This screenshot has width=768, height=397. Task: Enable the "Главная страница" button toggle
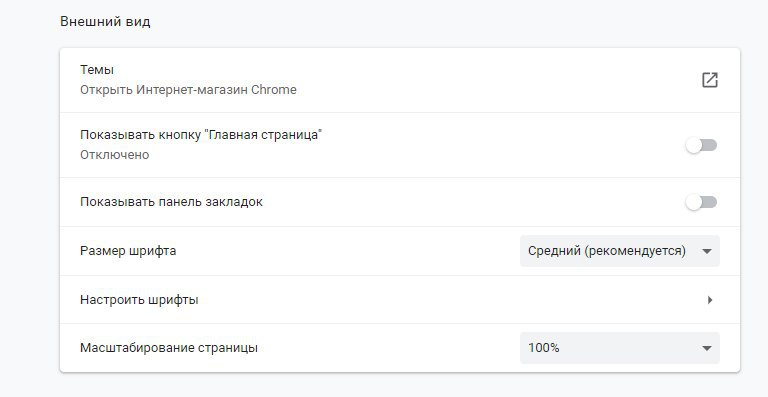(701, 145)
